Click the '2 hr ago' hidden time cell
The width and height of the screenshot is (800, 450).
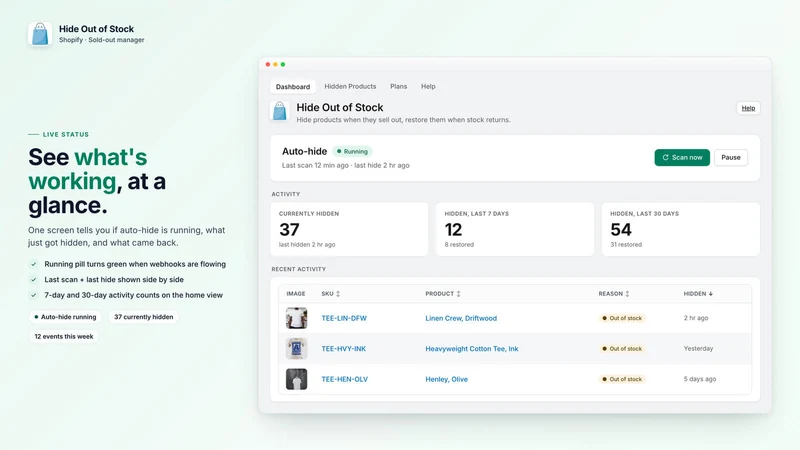pyautogui.click(x=696, y=318)
